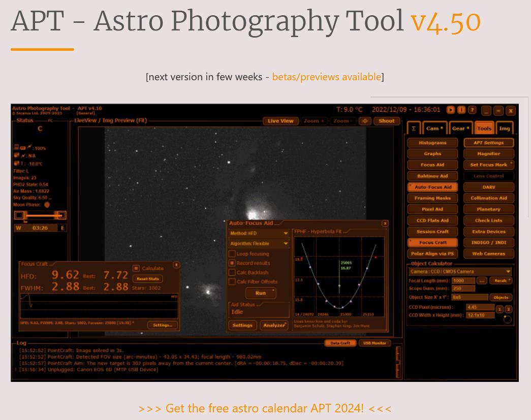Toggle the Focus Craft tool button
The width and height of the screenshot is (531, 420).
tap(432, 242)
